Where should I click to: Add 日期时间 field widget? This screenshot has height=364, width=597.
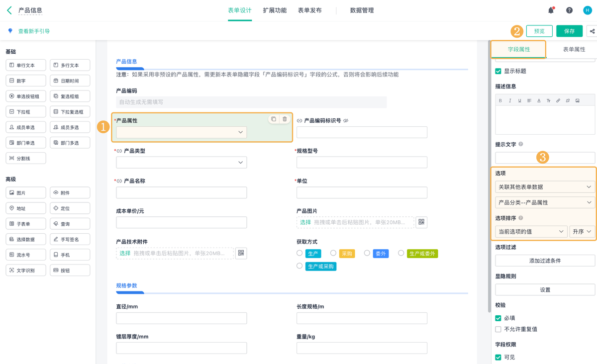[70, 81]
